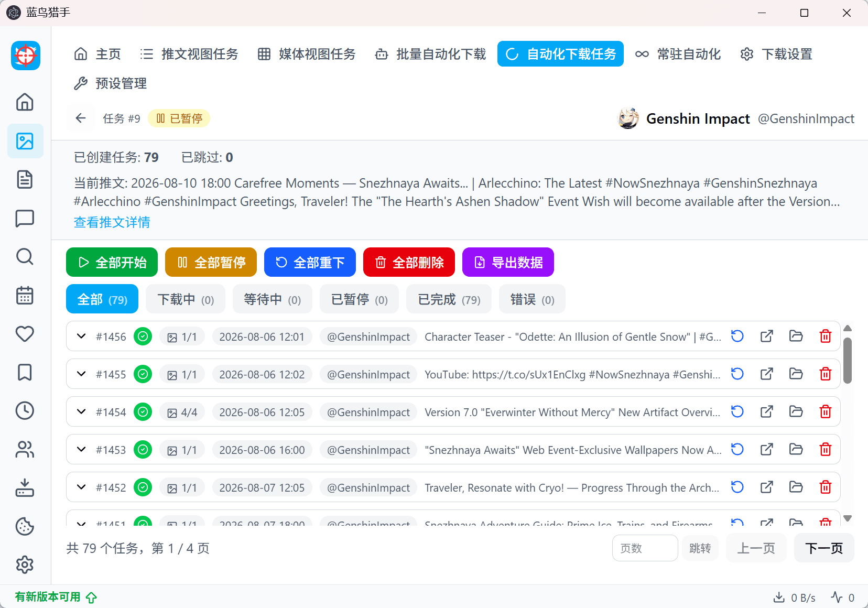The image size is (868, 608).
Task: Click the back arrow beside 任务 #9
Action: tap(81, 118)
